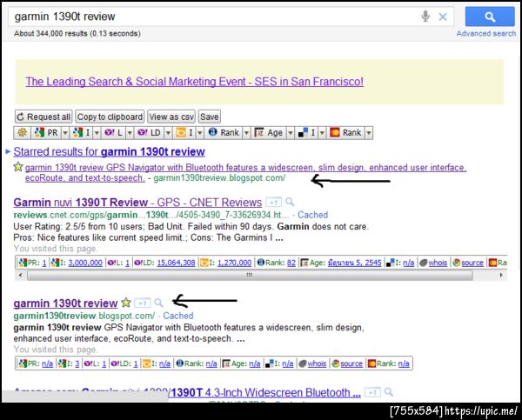This screenshot has height=420, width=522.
Task: Open the dropdown arrow next to Bing I
Action: click(200, 133)
